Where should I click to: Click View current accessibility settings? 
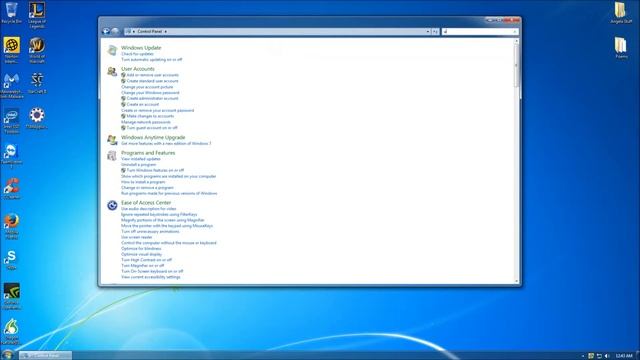point(151,277)
